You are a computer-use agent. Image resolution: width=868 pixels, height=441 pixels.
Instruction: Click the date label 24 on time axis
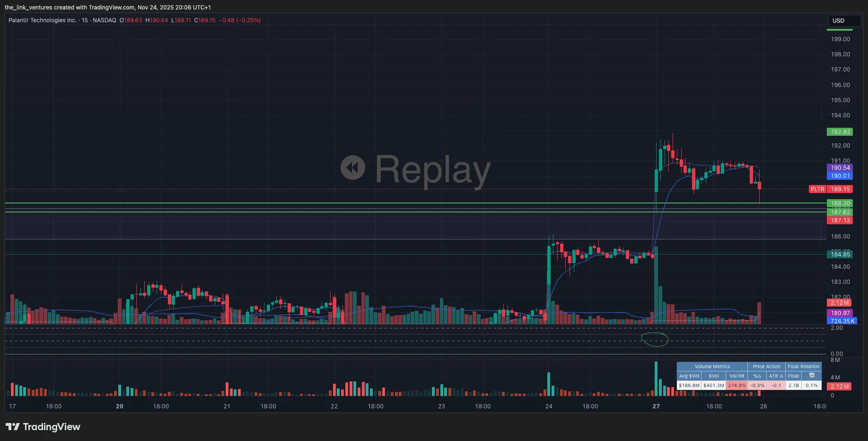(x=549, y=406)
